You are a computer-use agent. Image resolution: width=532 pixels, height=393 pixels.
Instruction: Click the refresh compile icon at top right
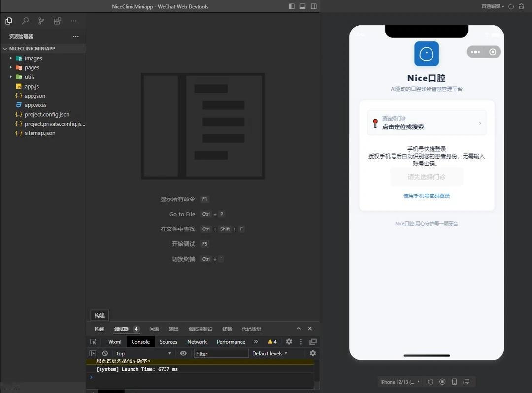coord(511,6)
